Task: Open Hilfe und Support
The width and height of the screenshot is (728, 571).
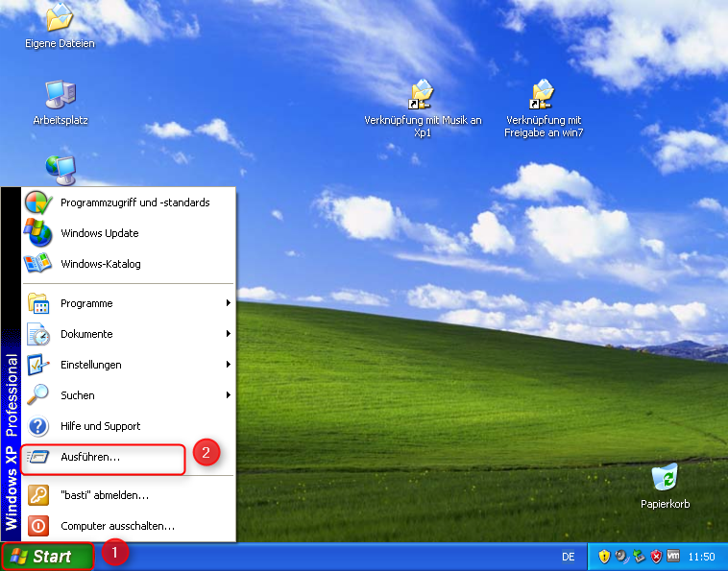Action: [100, 426]
